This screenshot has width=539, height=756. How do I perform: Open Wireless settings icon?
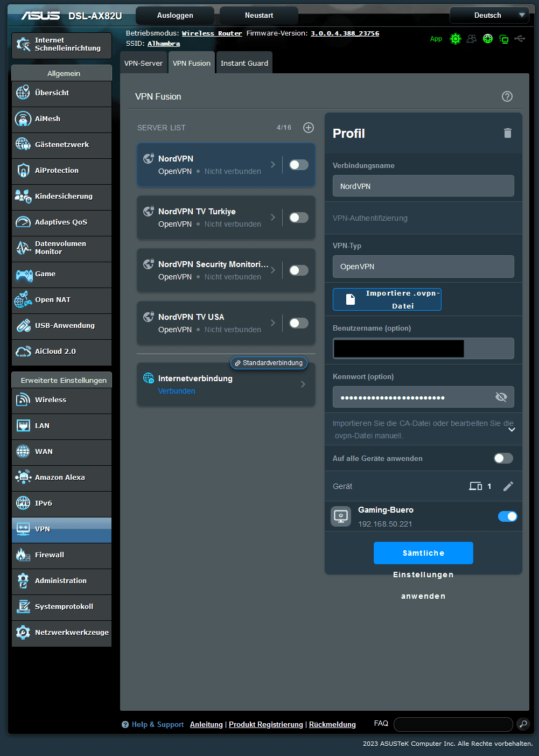[x=23, y=400]
